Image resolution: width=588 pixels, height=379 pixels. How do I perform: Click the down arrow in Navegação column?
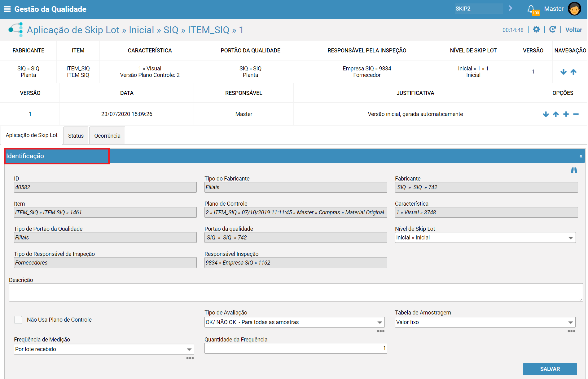pos(564,72)
